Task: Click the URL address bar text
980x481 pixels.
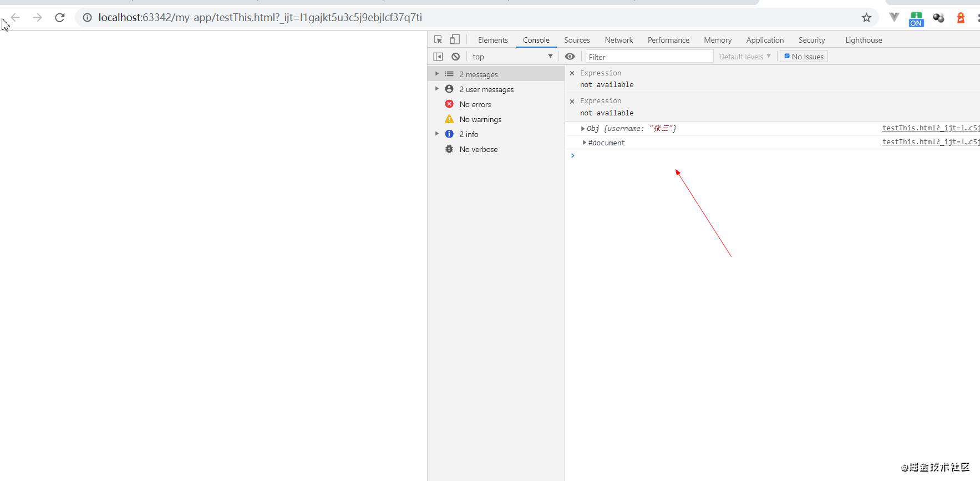Action: coord(260,18)
